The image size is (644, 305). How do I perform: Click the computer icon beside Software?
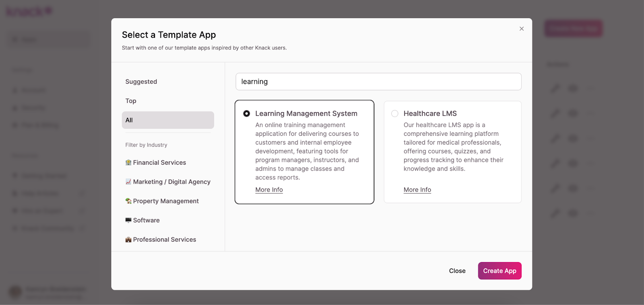tap(128, 220)
